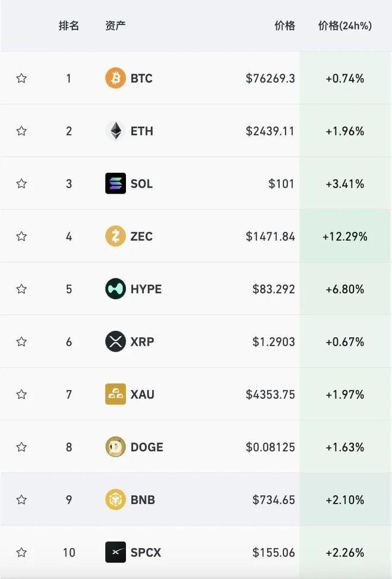Toggle favorite star for BTC row
392x579 pixels.
(21, 78)
